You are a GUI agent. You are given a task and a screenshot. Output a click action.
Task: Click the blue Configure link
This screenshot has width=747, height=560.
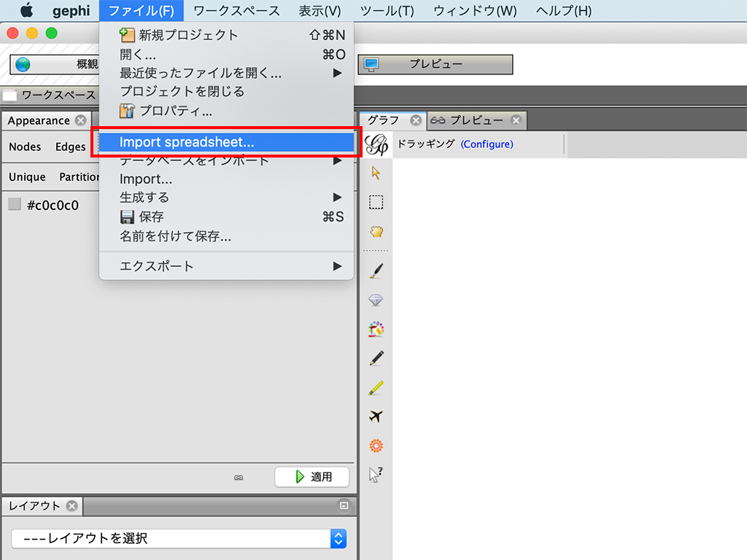pyautogui.click(x=487, y=144)
